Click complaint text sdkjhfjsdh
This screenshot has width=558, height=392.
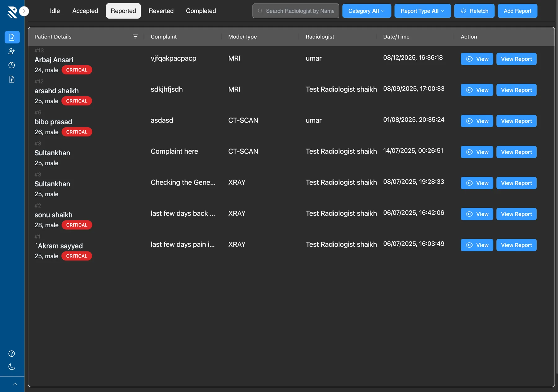click(x=167, y=89)
